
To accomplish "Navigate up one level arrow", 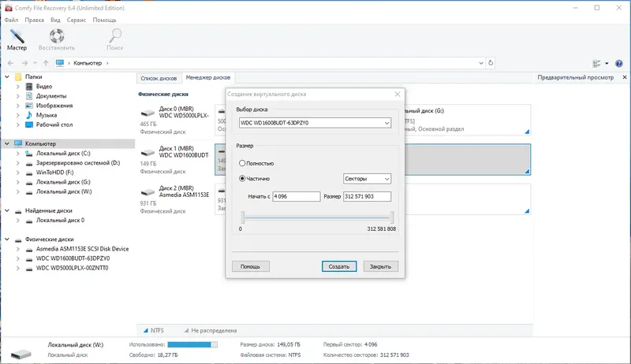I will pyautogui.click(x=46, y=63).
